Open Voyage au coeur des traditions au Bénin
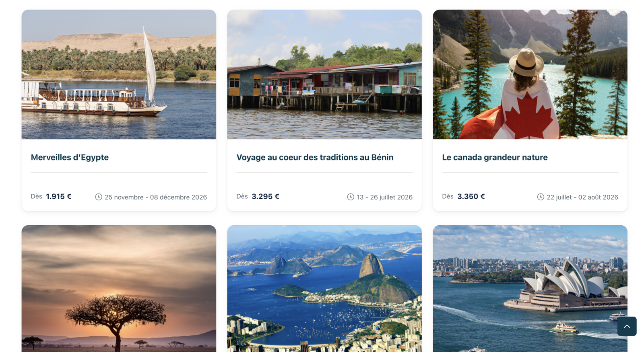 (x=315, y=157)
